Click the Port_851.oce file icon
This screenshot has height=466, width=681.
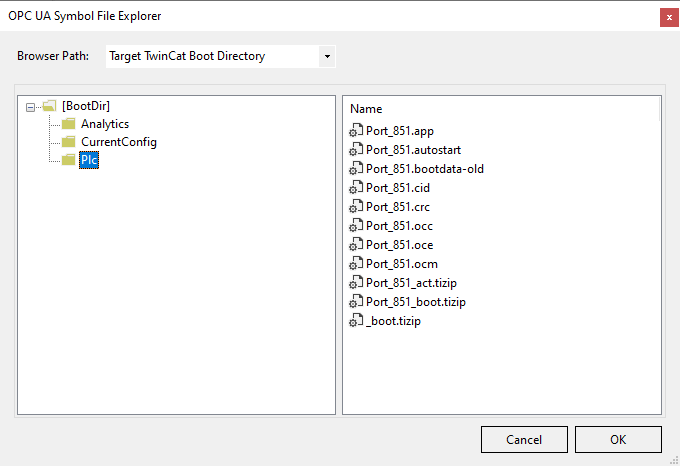(356, 245)
